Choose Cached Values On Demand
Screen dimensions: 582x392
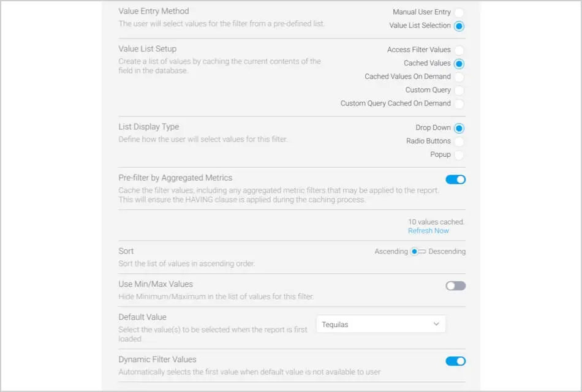coord(459,77)
